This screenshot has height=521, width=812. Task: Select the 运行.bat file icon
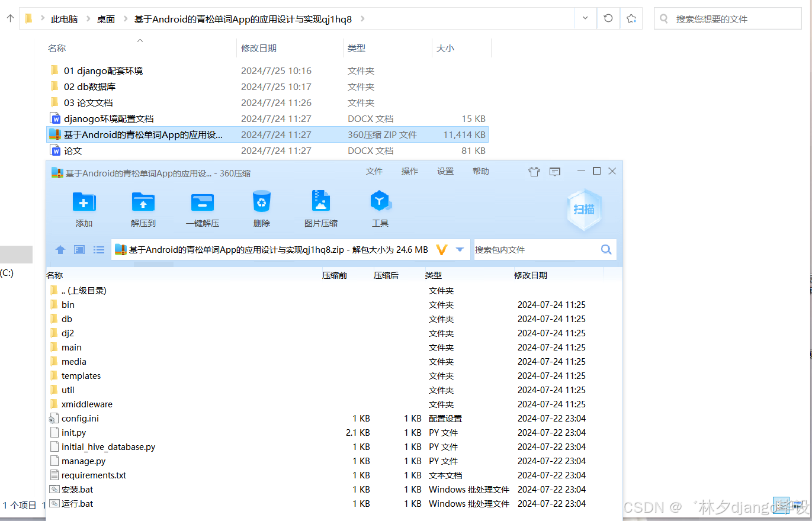tap(54, 504)
